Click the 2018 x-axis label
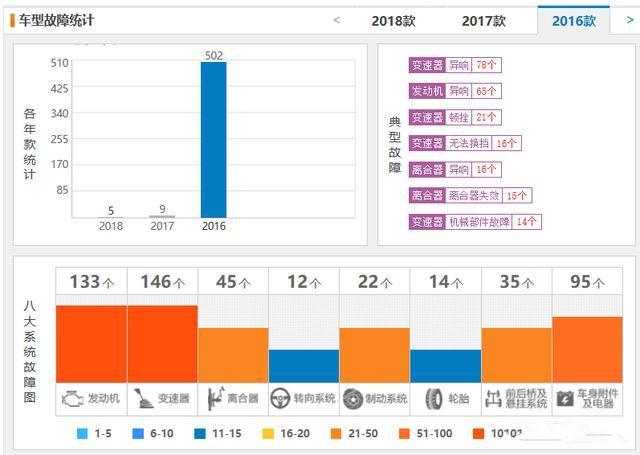 [111, 226]
